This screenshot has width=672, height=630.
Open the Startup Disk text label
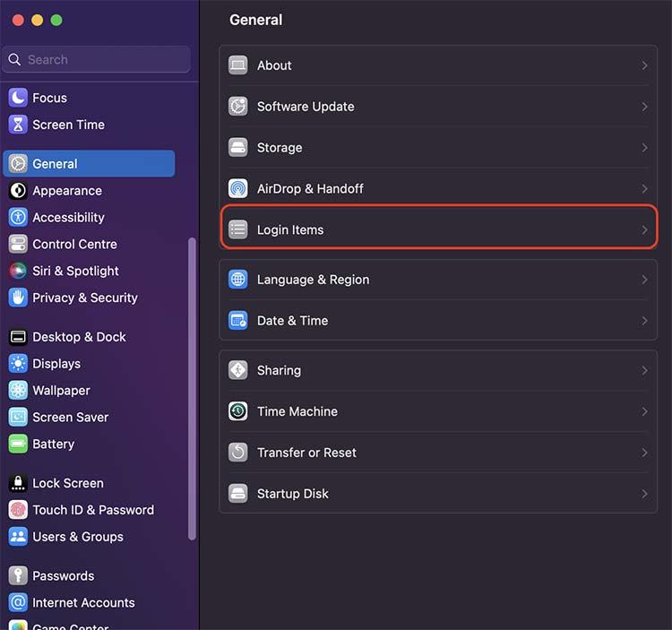click(x=292, y=494)
